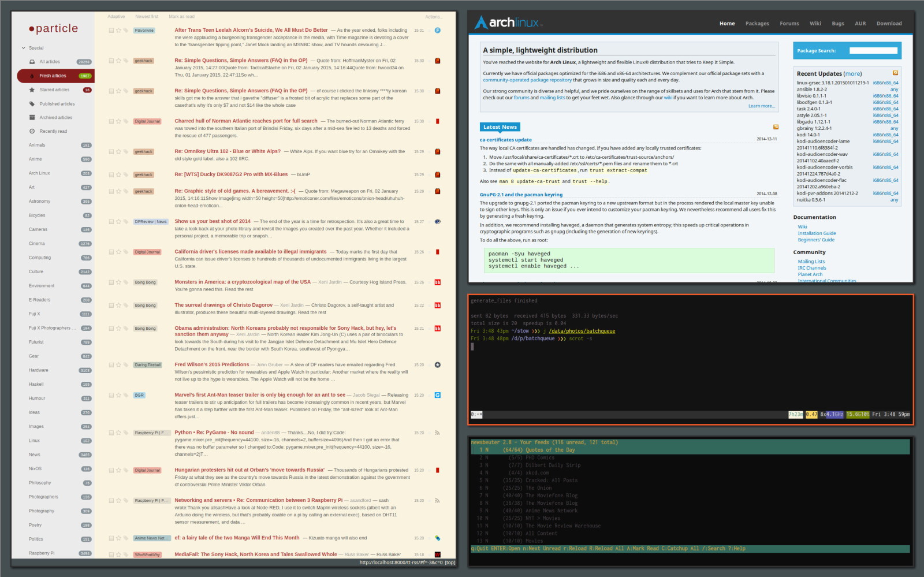This screenshot has width=924, height=577.
Task: Open the Adaptive view mode dropdown
Action: pos(116,17)
